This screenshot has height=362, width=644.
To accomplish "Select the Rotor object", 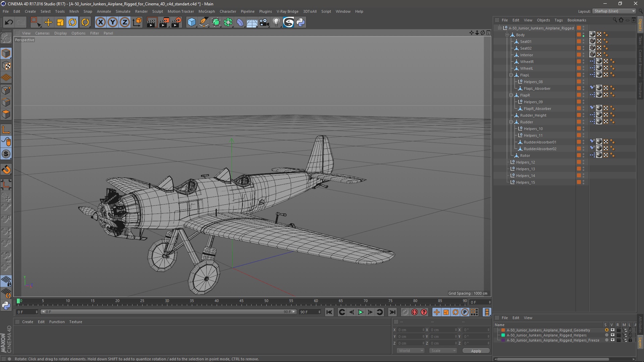I will (x=525, y=156).
